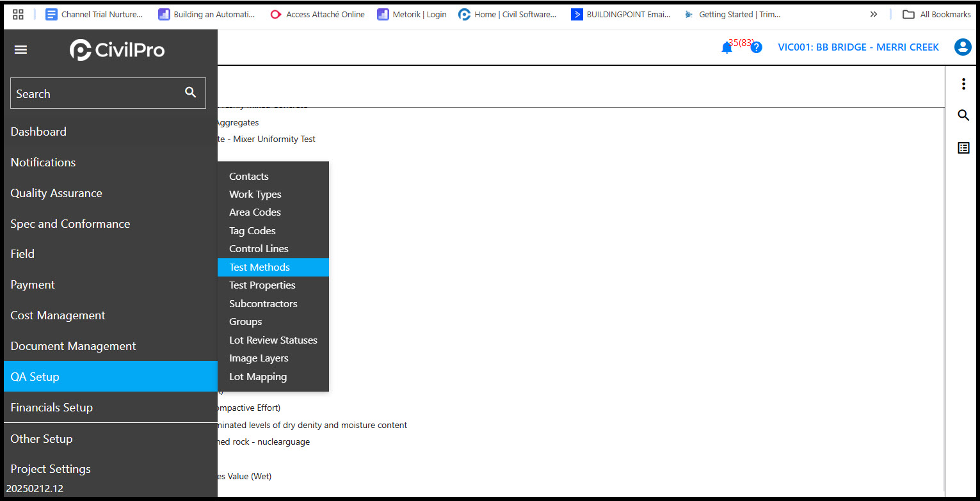Open the Dashboard sidebar link
Viewport: 980px width, 501px height.
point(38,132)
